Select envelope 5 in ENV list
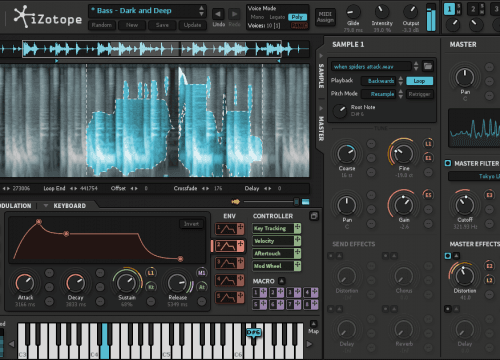Screen dimensions: 500x360 click(x=230, y=297)
